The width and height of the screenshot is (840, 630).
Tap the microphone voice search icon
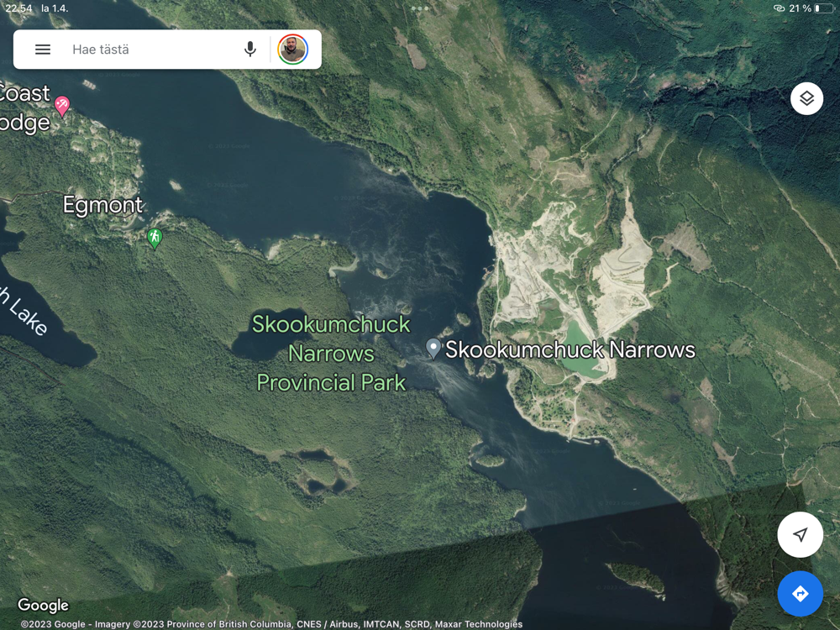coord(249,50)
